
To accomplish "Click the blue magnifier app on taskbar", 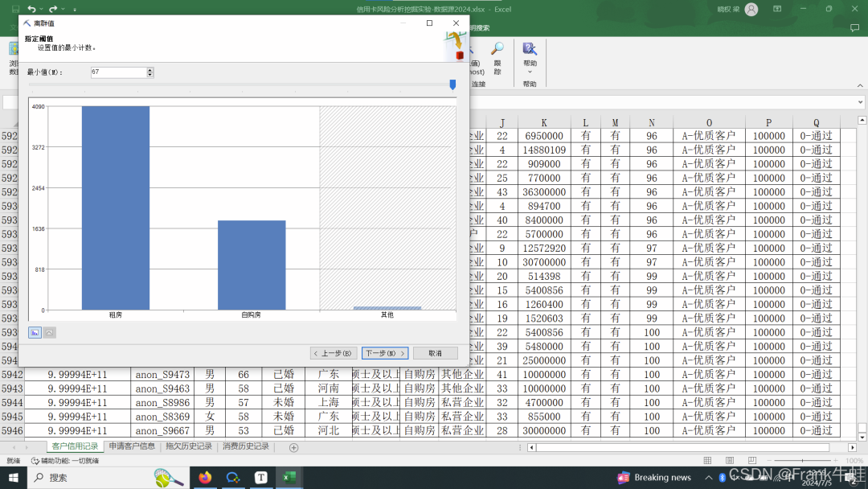I will 233,478.
